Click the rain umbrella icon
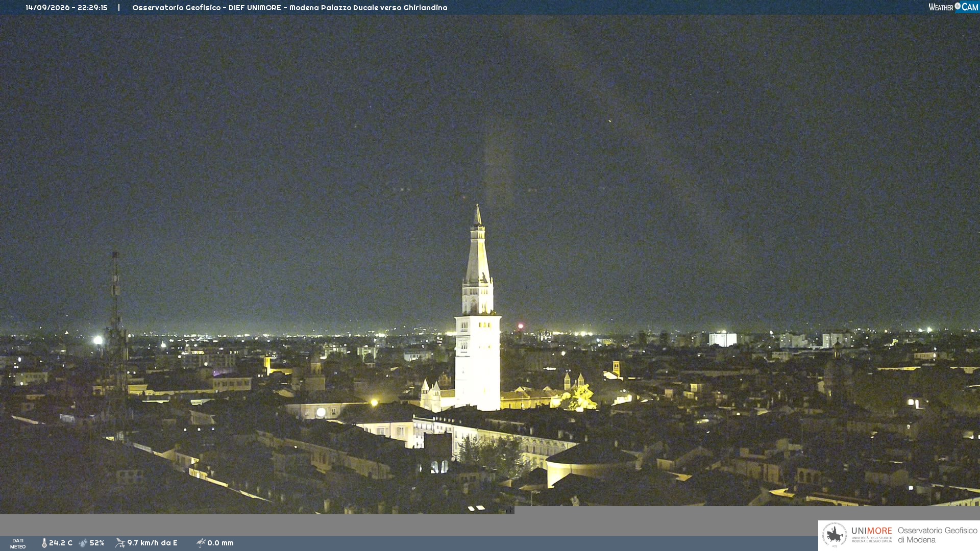Screen dimensions: 980x551 point(201,543)
